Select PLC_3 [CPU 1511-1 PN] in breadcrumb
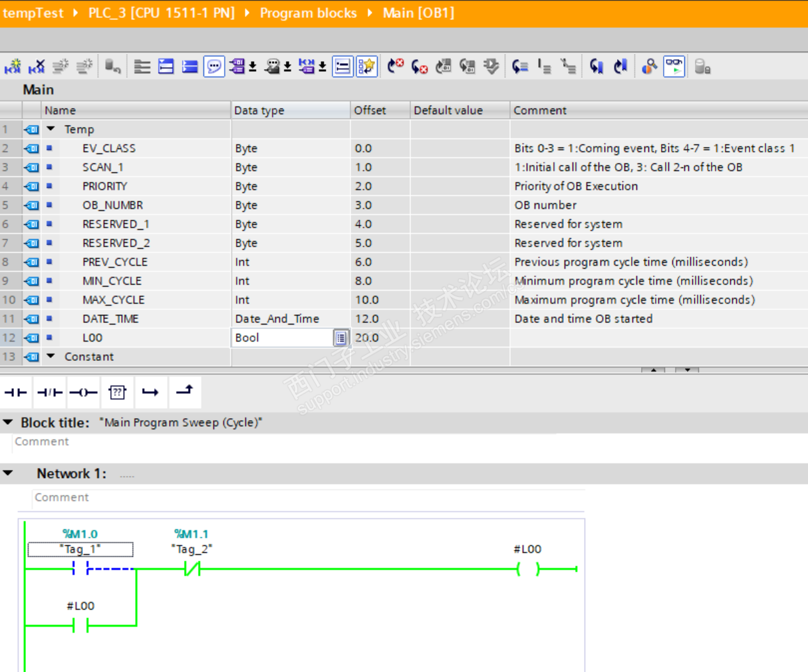This screenshot has height=672, width=808. [x=161, y=13]
